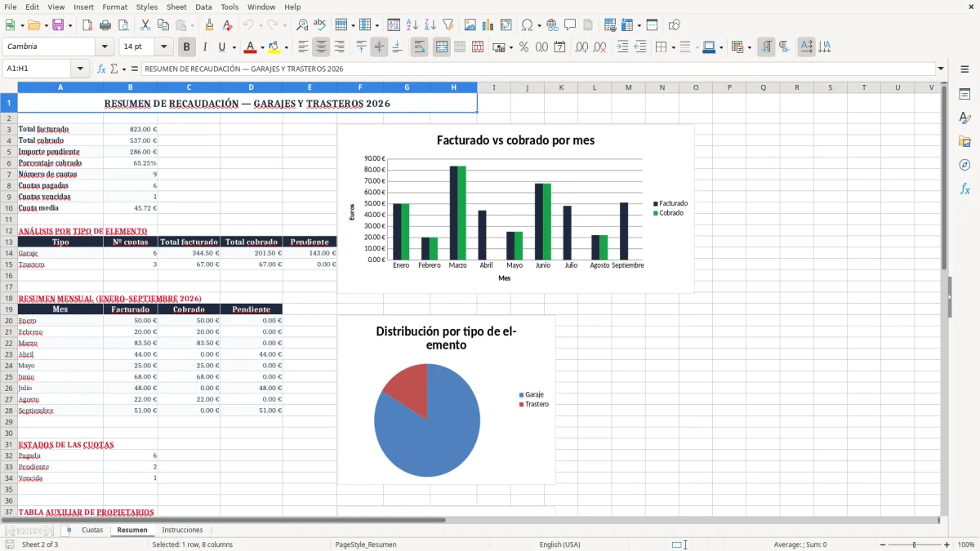This screenshot has height=551, width=980.
Task: Click the Insert Comment icon
Action: 570,25
